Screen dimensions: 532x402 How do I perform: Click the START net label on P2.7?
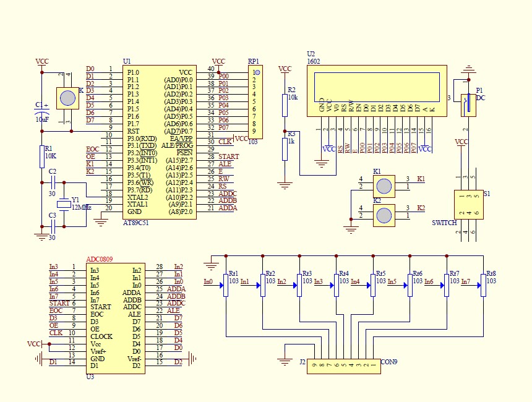click(x=229, y=156)
